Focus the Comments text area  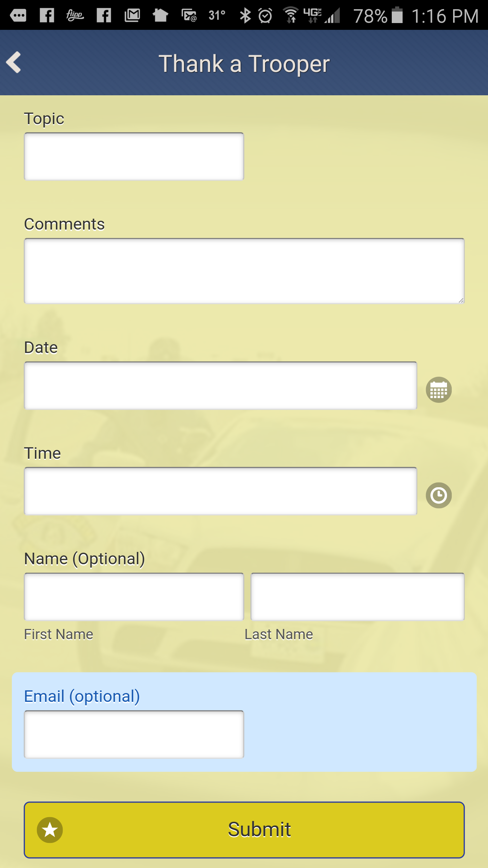(x=244, y=271)
